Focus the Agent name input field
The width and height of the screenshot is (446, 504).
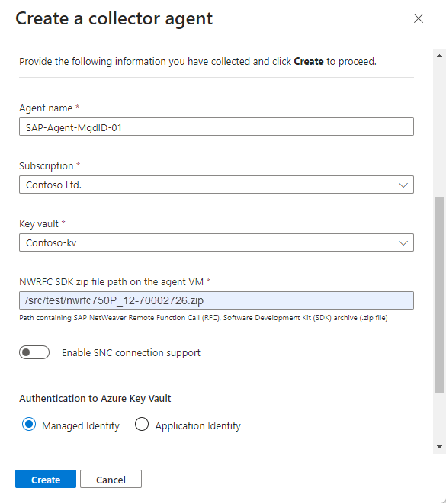(x=217, y=127)
